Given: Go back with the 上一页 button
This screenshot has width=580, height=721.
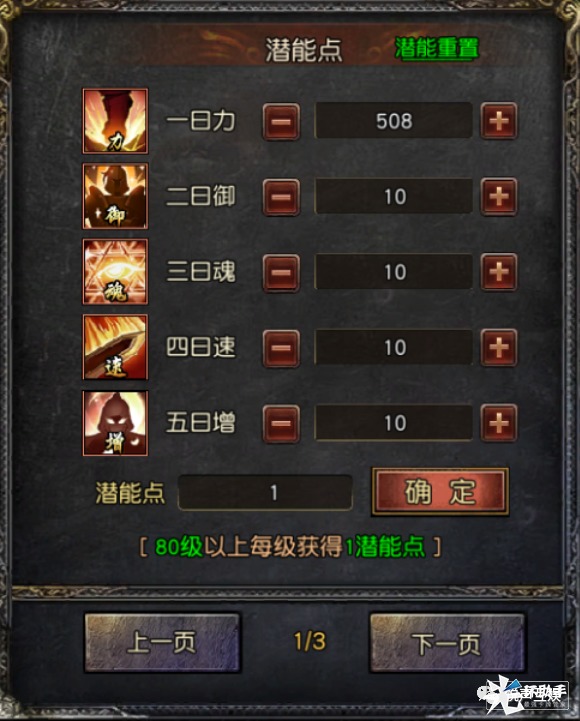Looking at the screenshot, I should pos(162,643).
